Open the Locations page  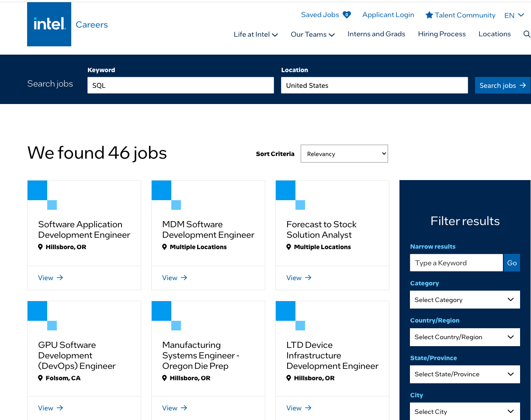(494, 34)
